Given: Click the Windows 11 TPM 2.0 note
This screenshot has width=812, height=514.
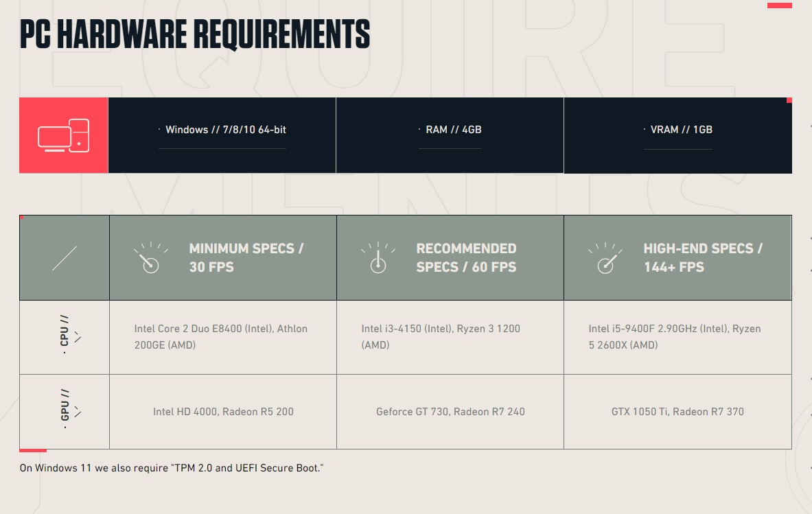Looking at the screenshot, I should pos(172,468).
